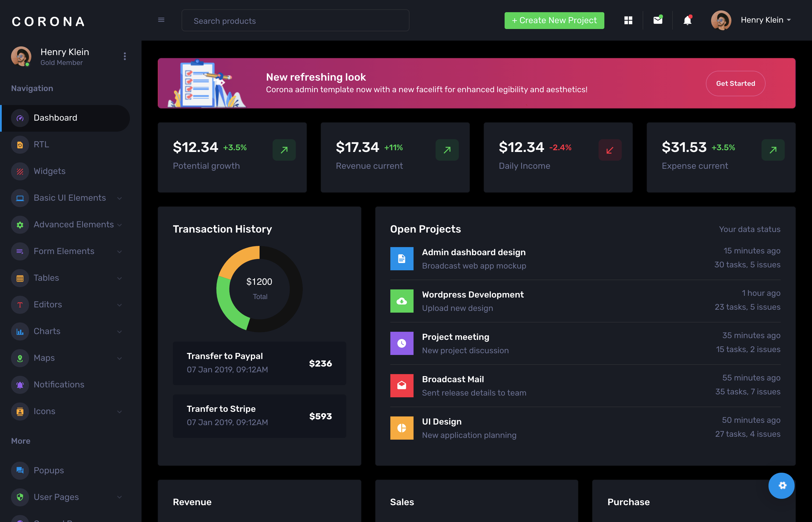Click the three-dot menu beside Henry Klein
812x522 pixels.
125,56
